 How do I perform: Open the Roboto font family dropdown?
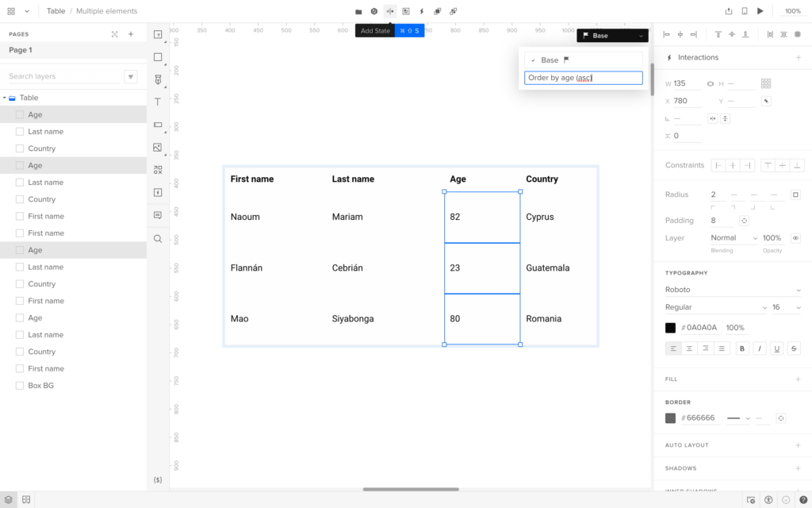[733, 290]
